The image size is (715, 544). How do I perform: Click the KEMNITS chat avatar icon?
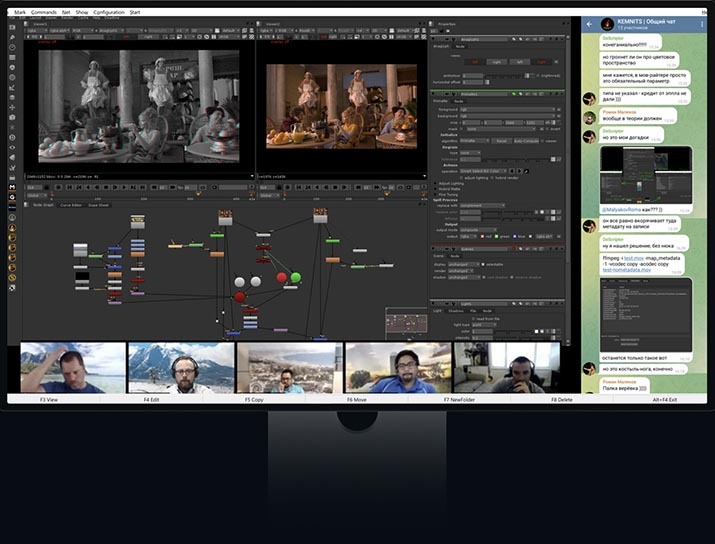coord(606,23)
